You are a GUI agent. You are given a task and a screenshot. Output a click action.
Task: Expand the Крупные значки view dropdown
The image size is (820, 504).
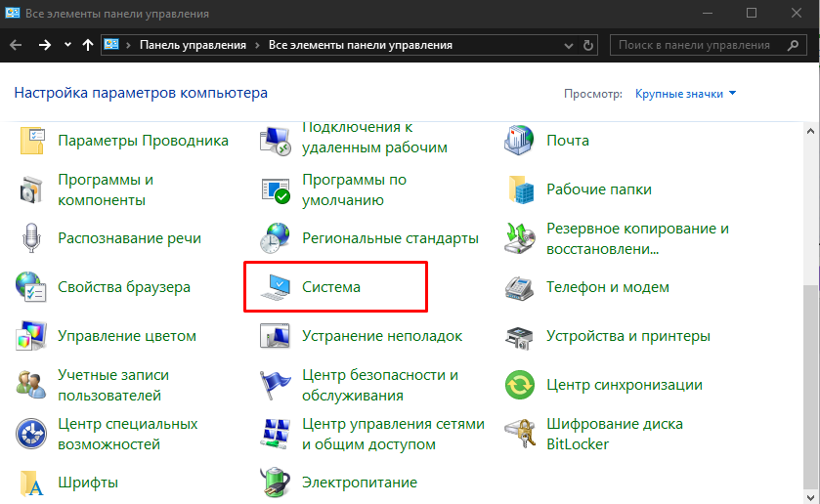685,94
